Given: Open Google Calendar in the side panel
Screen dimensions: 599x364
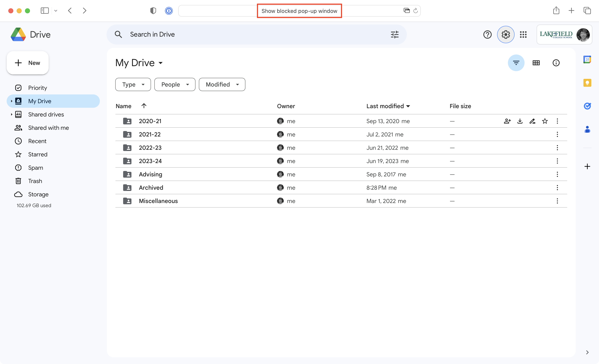Looking at the screenshot, I should (588, 59).
